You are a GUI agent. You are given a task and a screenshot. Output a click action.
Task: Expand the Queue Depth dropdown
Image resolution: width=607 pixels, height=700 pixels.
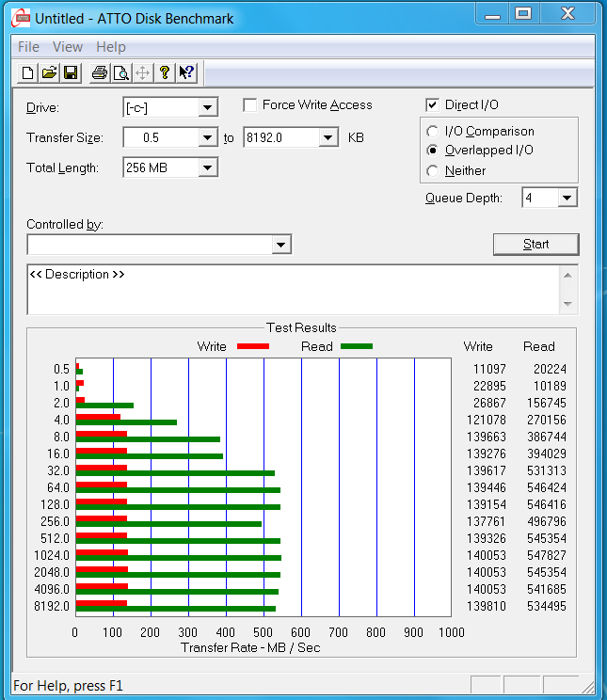point(567,199)
